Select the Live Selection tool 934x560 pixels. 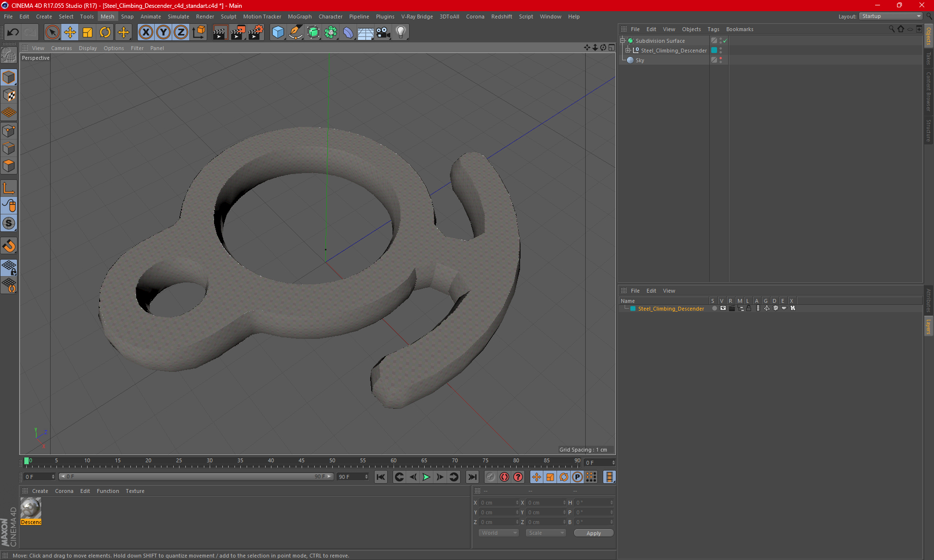pyautogui.click(x=52, y=33)
